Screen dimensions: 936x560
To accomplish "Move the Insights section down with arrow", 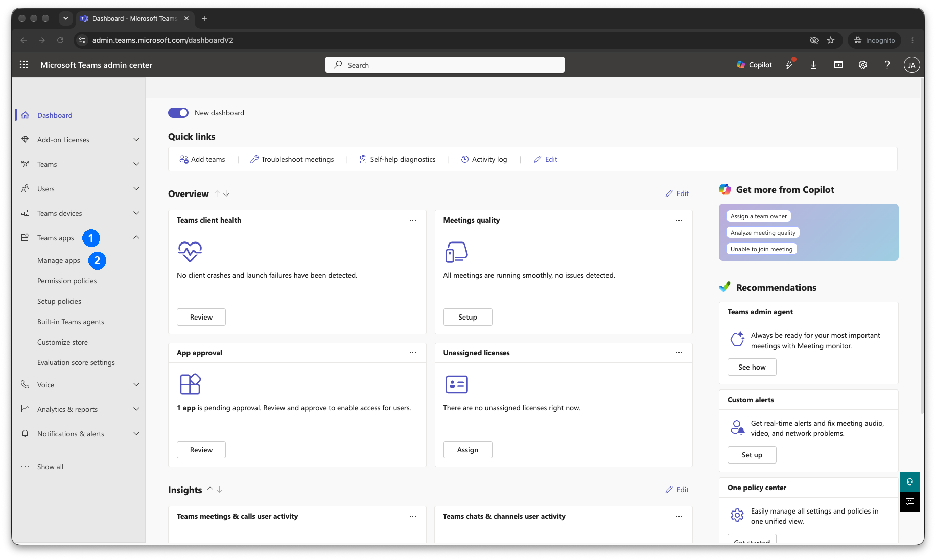I will [x=220, y=490].
